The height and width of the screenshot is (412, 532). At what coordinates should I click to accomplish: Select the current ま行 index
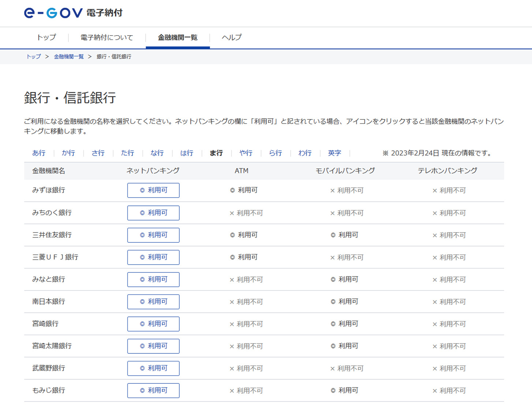(x=216, y=153)
